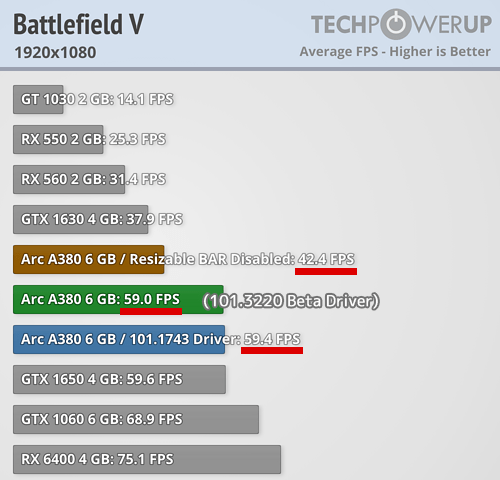500x480 pixels.
Task: Select the GTX 1060 6 GB bar
Action: [x=136, y=419]
